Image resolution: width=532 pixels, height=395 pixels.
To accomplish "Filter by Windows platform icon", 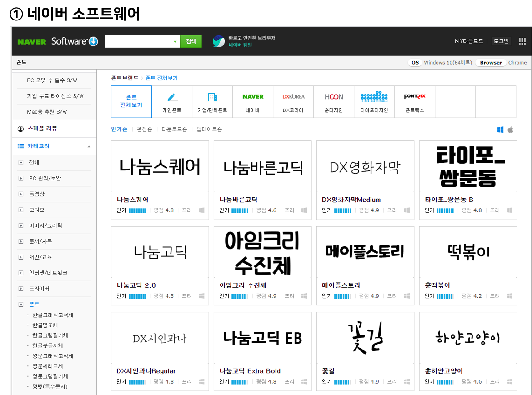I will click(x=500, y=130).
